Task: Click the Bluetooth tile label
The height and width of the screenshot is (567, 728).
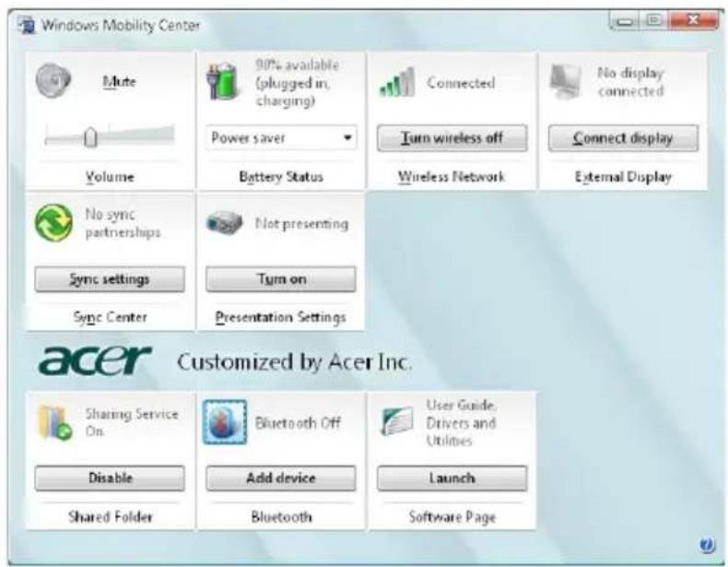Action: click(281, 516)
